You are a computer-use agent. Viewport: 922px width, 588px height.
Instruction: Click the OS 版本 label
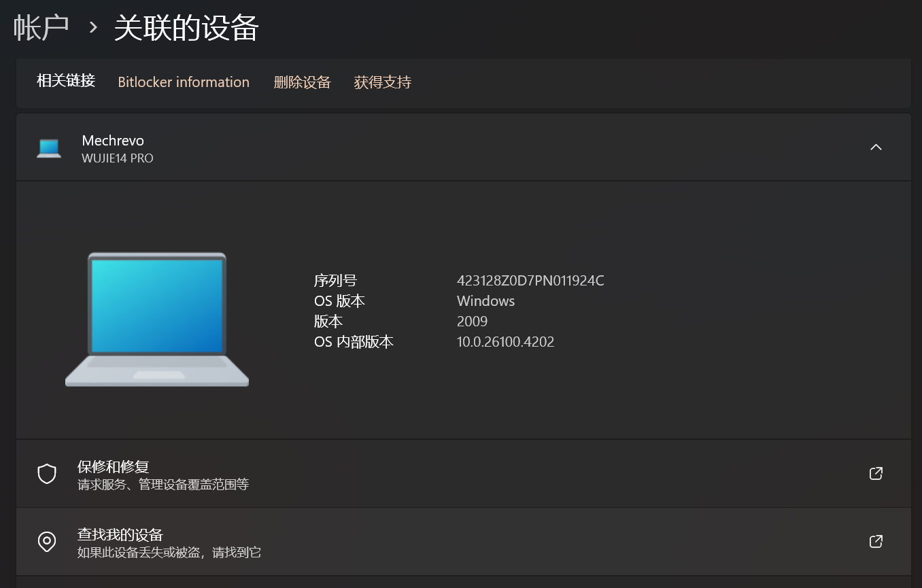(339, 301)
